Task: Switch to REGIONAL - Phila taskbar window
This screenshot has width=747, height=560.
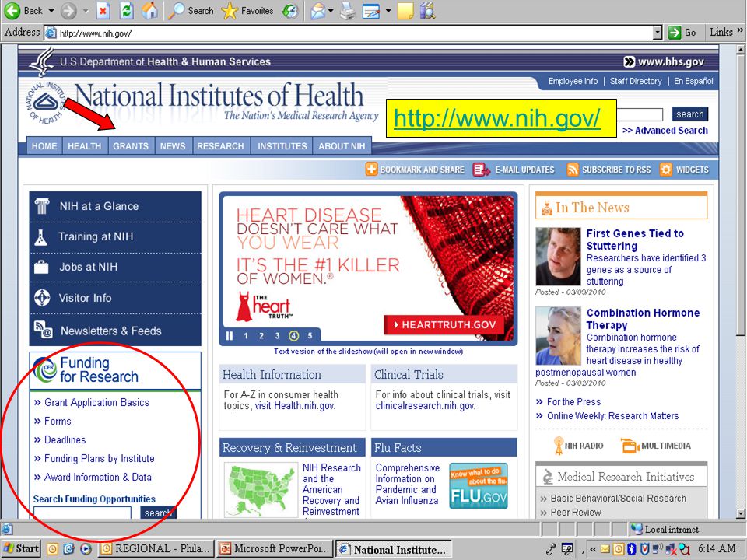Action: point(156,548)
